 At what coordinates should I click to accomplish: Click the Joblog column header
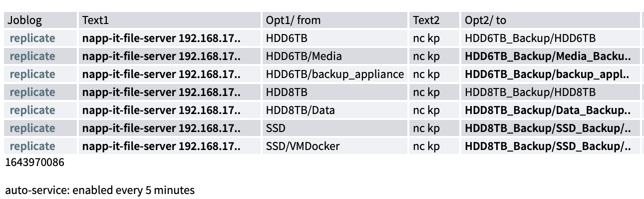pos(24,20)
